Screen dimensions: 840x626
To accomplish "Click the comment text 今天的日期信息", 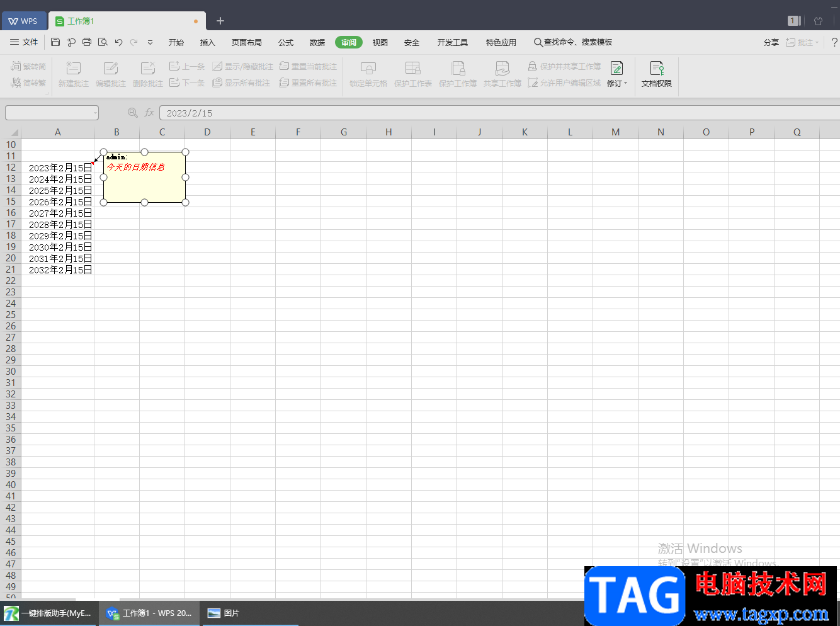I will [135, 167].
